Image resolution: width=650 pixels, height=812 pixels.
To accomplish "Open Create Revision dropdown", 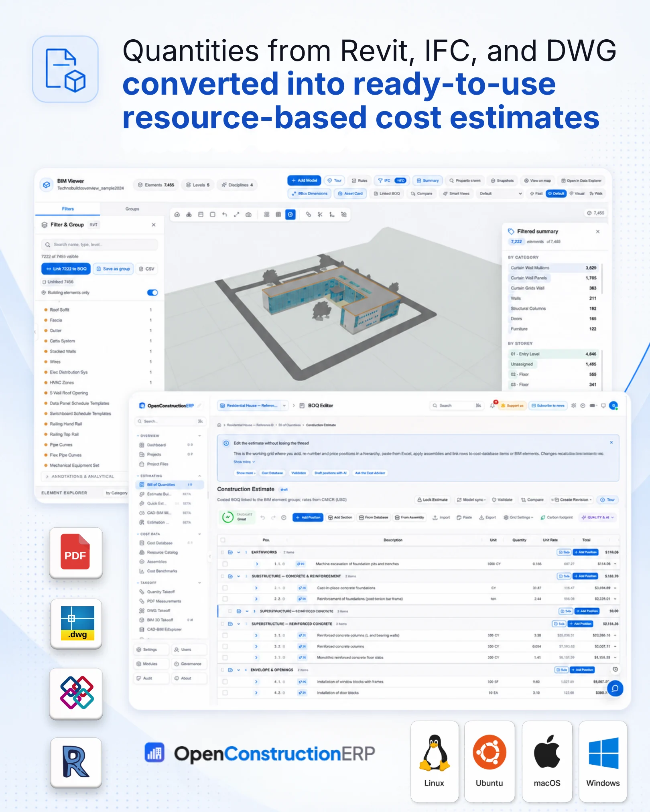I will [572, 500].
